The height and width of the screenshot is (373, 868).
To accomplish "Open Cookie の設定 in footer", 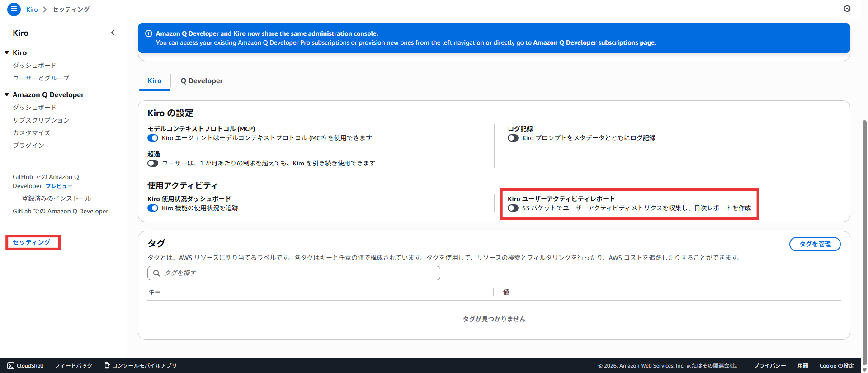I will [837, 365].
